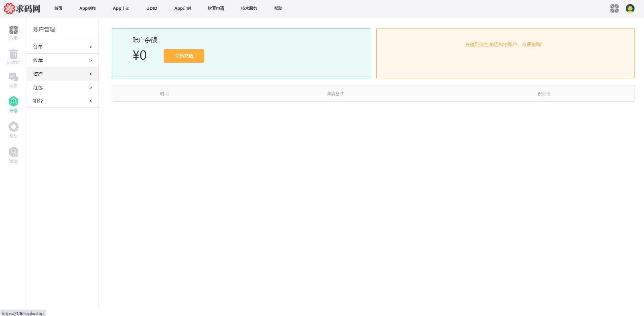Go to 首页 in top navigation
The image size is (644, 316).
coord(58,8)
